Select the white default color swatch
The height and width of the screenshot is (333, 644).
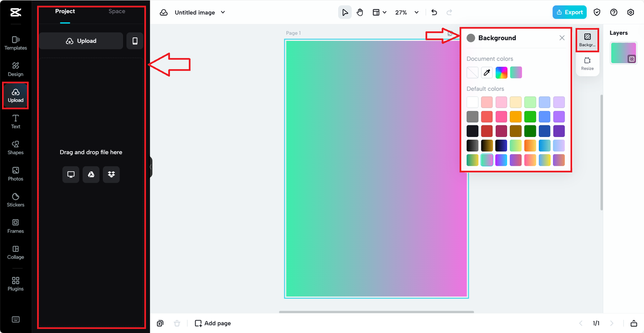click(472, 102)
